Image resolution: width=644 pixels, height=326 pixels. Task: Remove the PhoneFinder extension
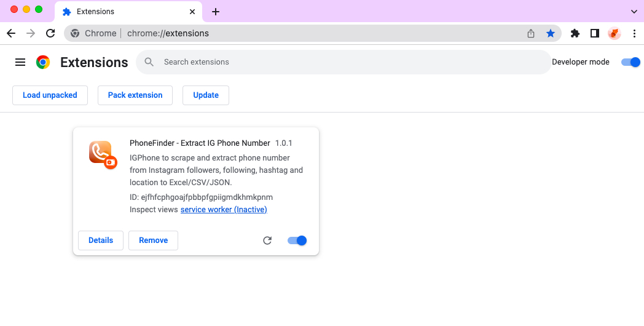click(x=153, y=241)
